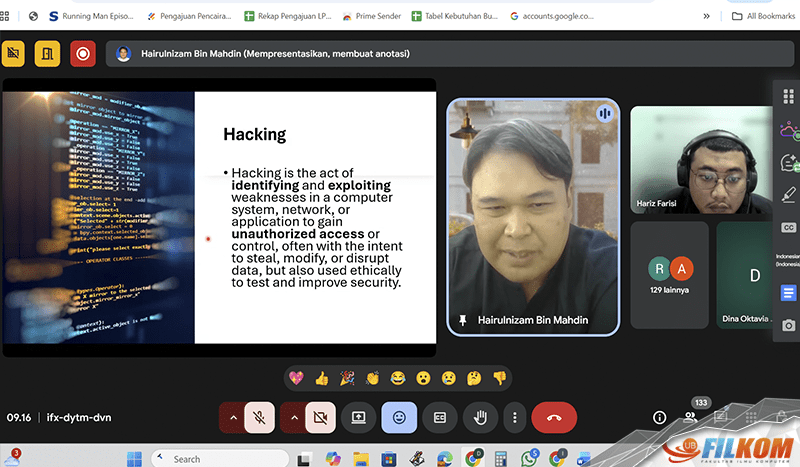The height and width of the screenshot is (467, 800).
Task: Open meeting details info icon
Action: pyautogui.click(x=659, y=417)
